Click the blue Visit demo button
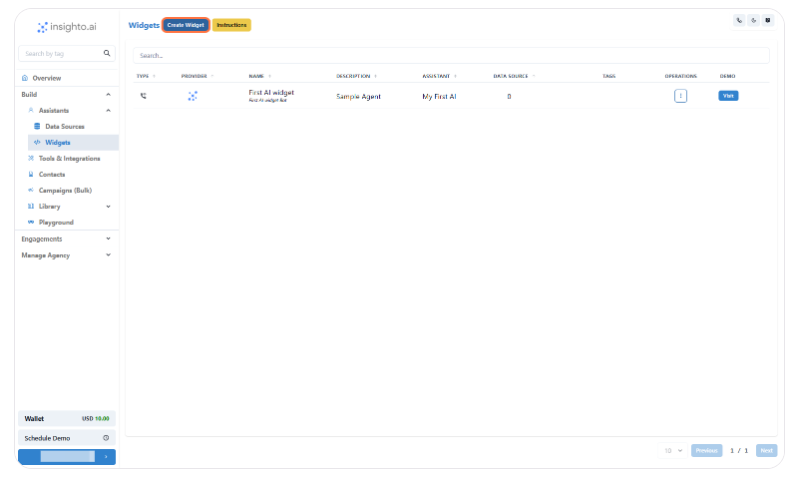This screenshot has width=802, height=489. tap(728, 96)
